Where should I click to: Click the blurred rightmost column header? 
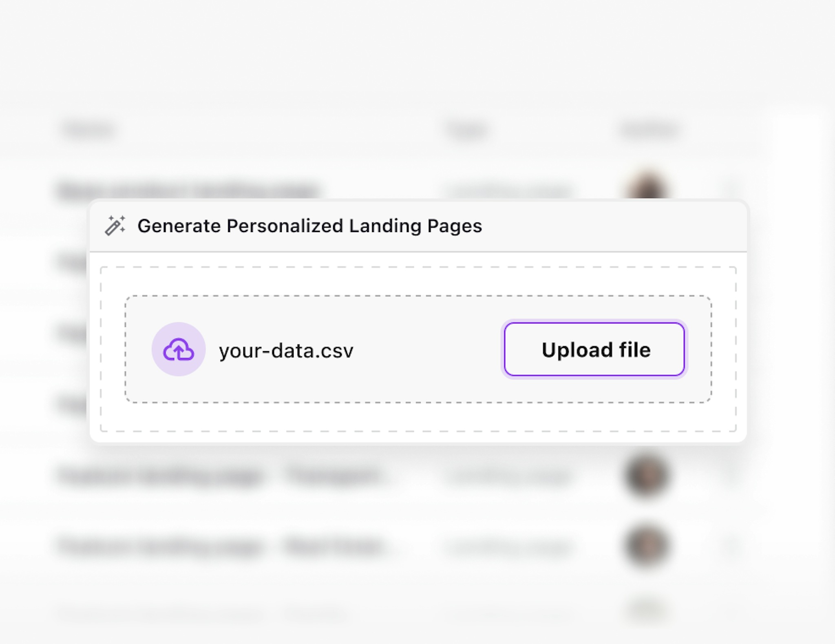click(x=650, y=130)
